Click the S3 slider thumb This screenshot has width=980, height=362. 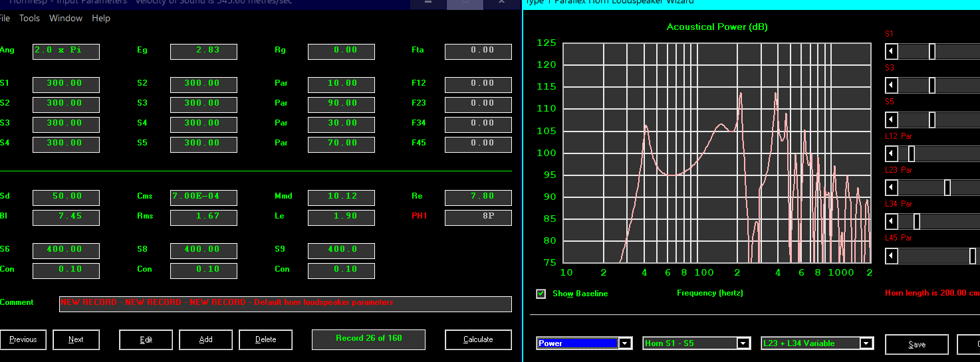click(932, 85)
